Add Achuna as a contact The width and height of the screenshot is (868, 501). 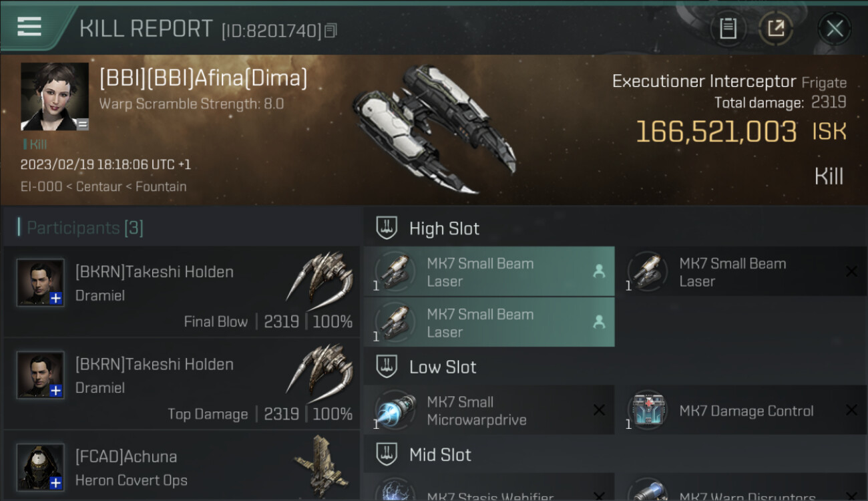56,482
